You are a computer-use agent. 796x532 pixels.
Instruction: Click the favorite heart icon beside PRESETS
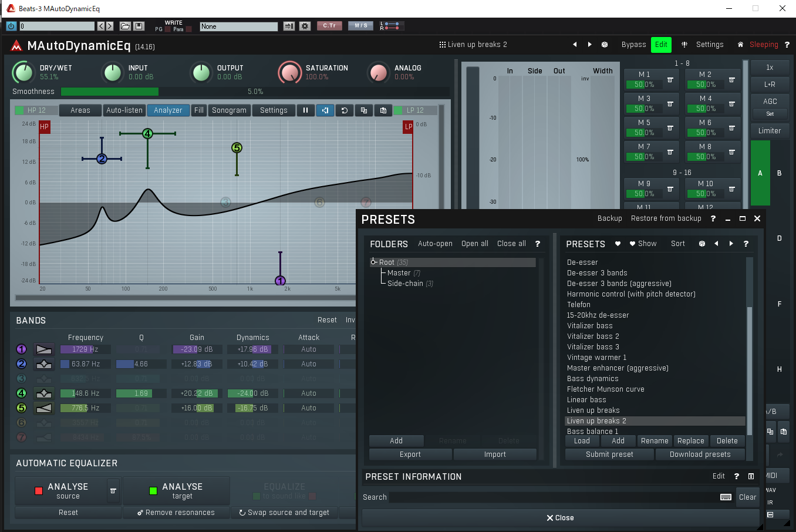618,244
